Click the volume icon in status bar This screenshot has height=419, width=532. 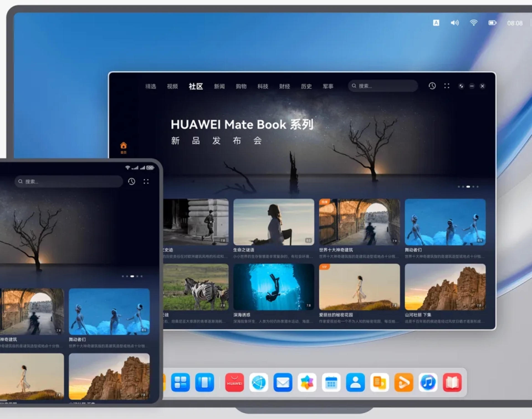pos(454,23)
